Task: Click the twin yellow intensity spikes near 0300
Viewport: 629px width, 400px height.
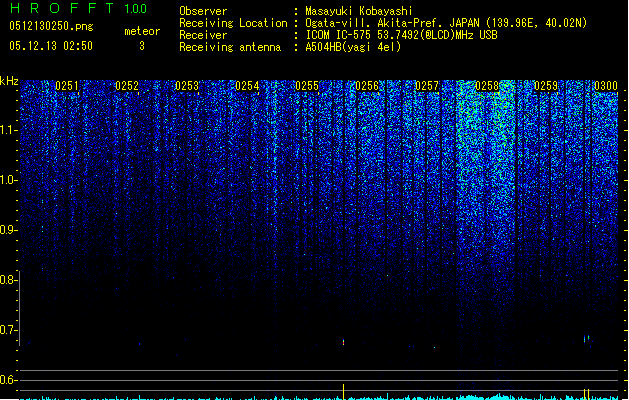Action: [x=586, y=394]
